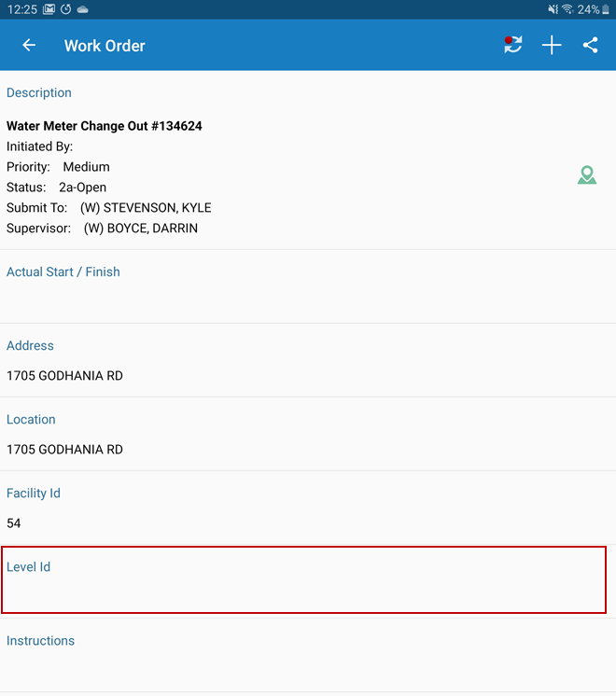Select Water Meter Change Out #134624 title
The height and width of the screenshot is (696, 616).
click(x=105, y=126)
